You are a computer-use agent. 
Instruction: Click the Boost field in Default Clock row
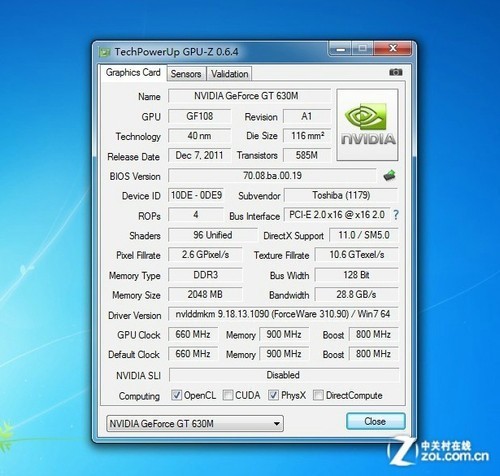point(373,354)
